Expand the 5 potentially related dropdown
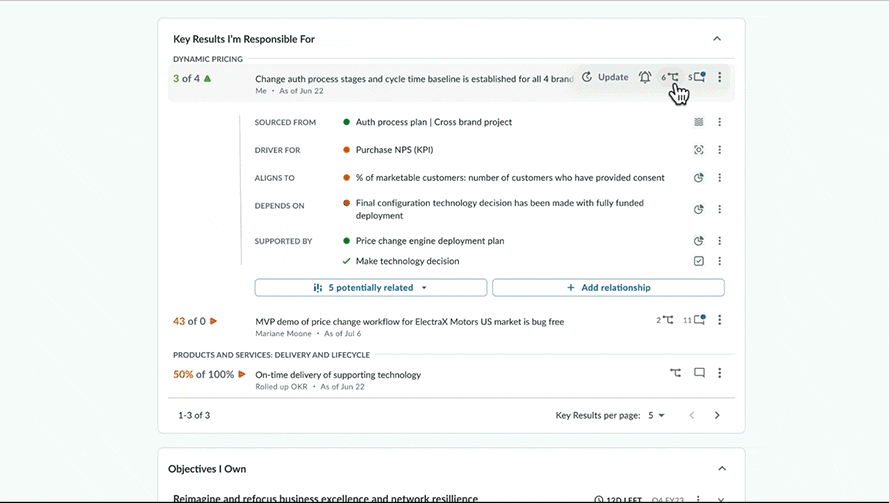 pos(371,288)
